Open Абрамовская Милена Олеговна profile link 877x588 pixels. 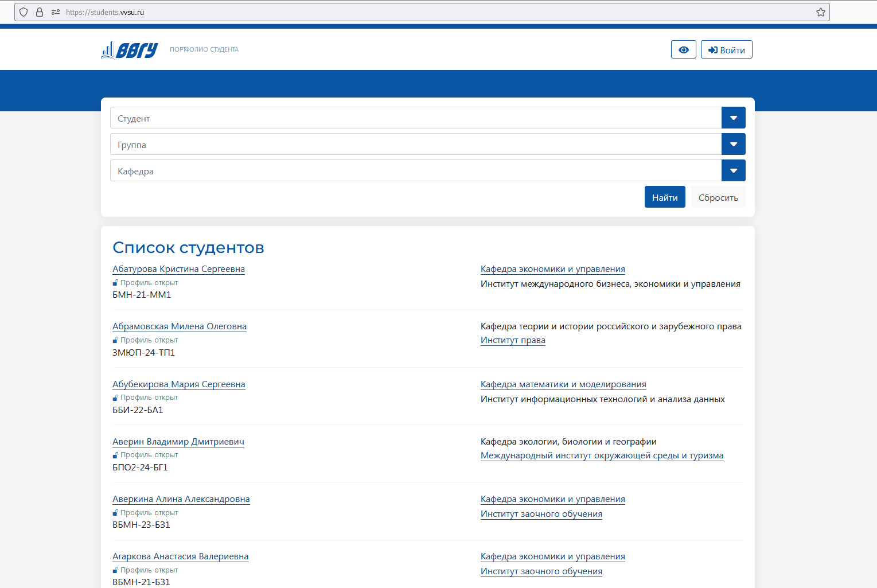[x=179, y=326]
